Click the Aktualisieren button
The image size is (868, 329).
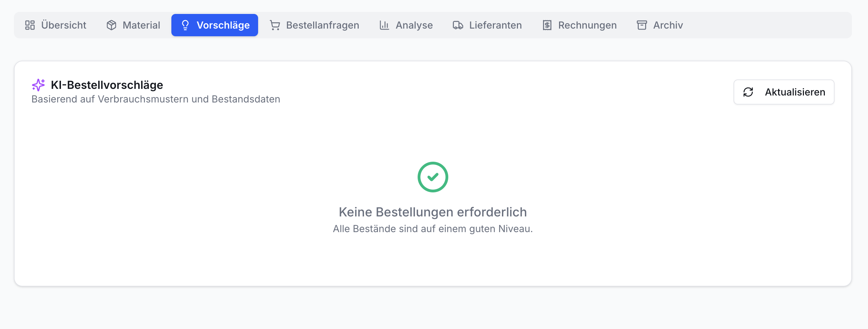point(784,92)
